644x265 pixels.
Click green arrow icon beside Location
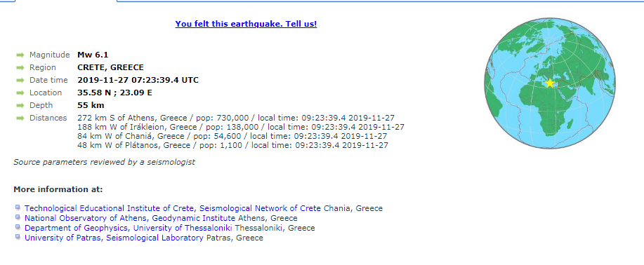click(20, 93)
